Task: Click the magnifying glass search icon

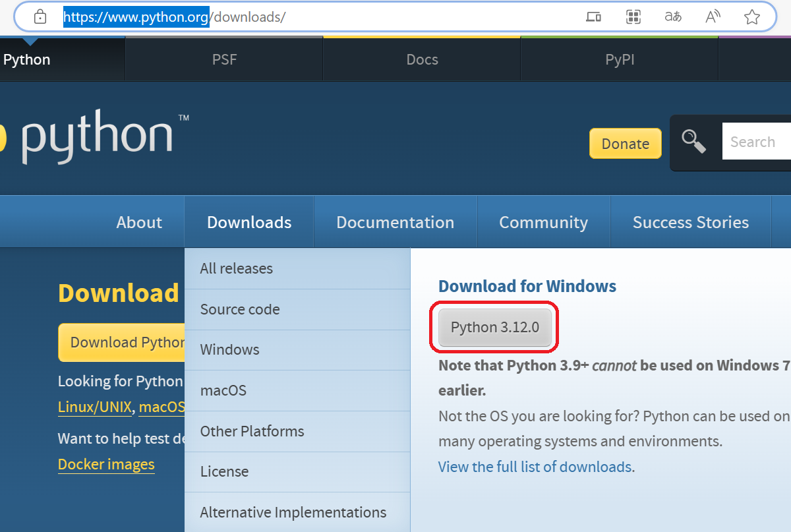Action: coord(693,141)
